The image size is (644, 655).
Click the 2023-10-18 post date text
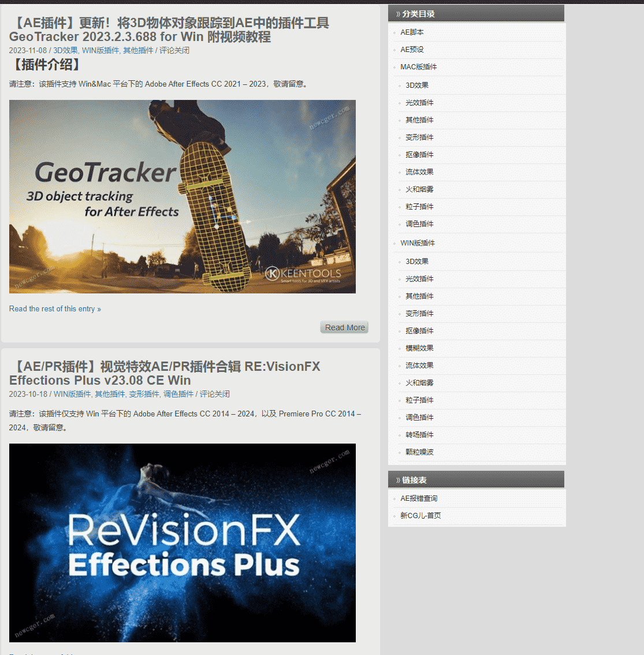(28, 395)
